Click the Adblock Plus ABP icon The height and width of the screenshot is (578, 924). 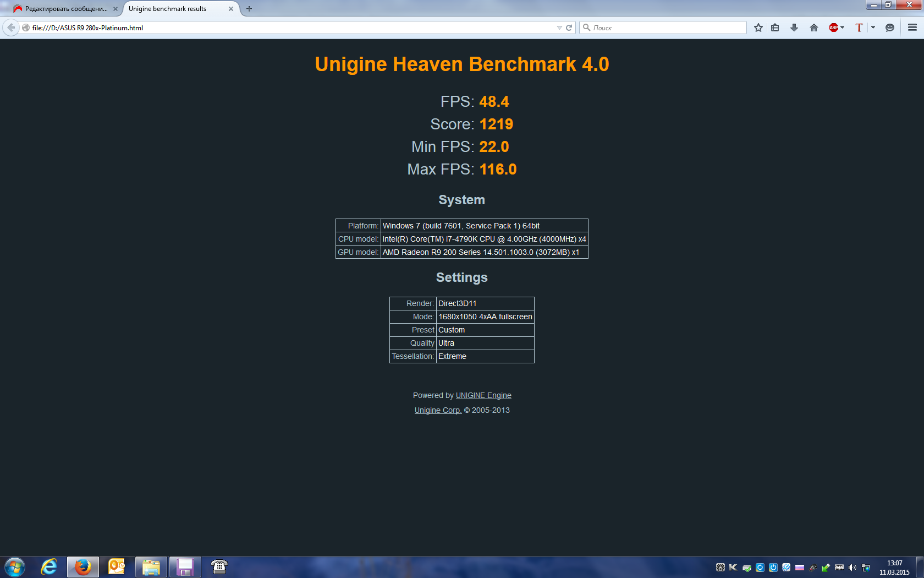tap(834, 28)
